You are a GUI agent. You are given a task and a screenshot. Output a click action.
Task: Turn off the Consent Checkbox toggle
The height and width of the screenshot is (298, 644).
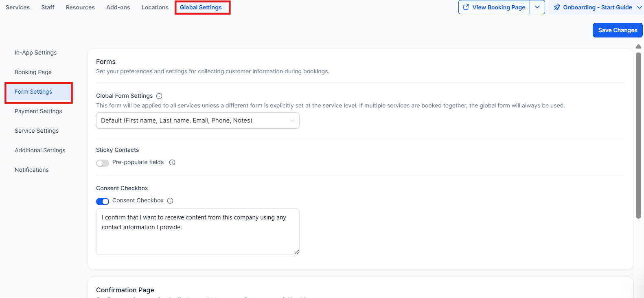(x=103, y=201)
